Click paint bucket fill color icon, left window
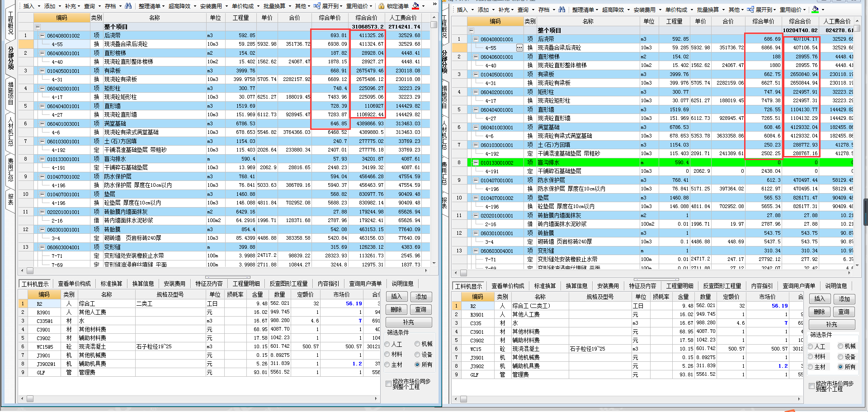Viewport: 868px width, 412px height. (x=415, y=6)
